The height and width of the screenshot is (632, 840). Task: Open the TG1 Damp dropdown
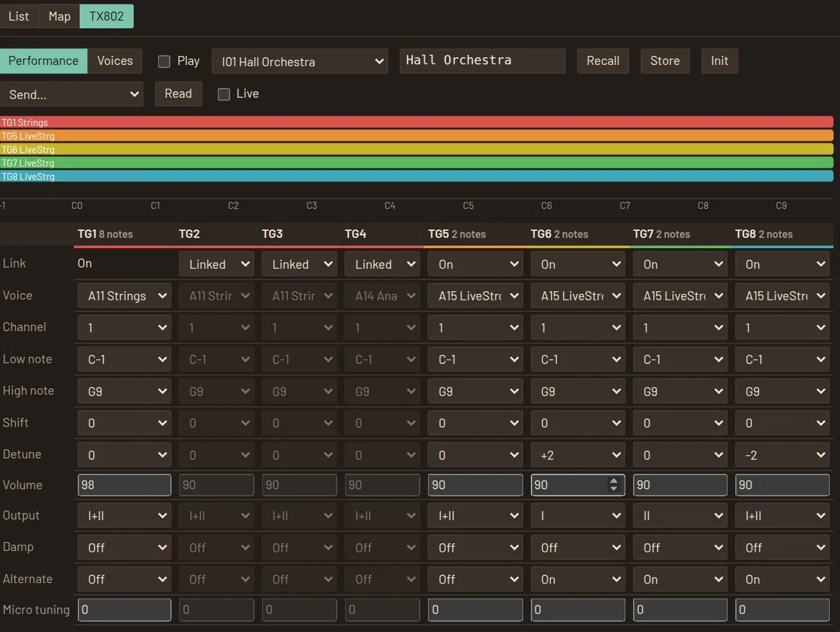coord(125,548)
